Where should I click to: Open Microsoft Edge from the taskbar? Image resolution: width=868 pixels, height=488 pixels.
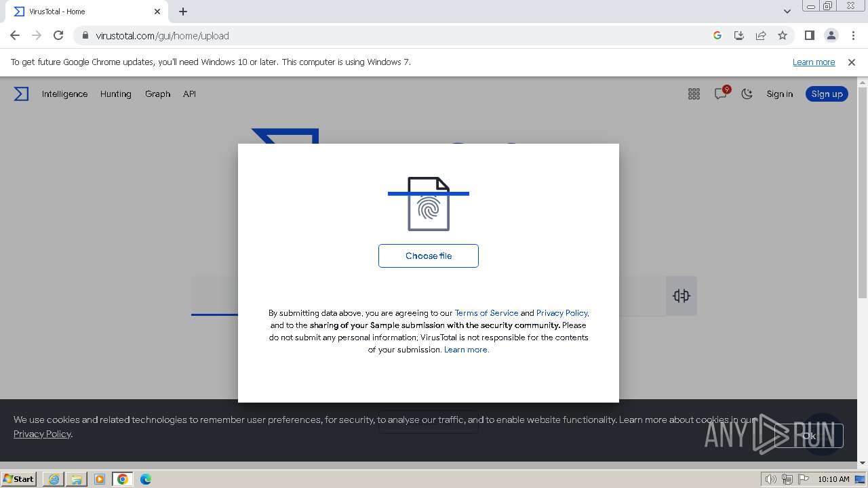point(146,479)
